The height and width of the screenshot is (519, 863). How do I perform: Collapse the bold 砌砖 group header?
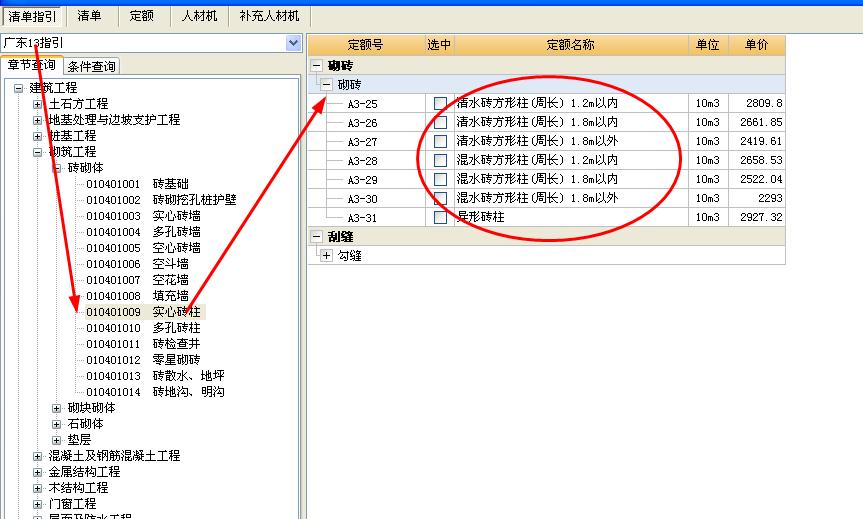[316, 66]
